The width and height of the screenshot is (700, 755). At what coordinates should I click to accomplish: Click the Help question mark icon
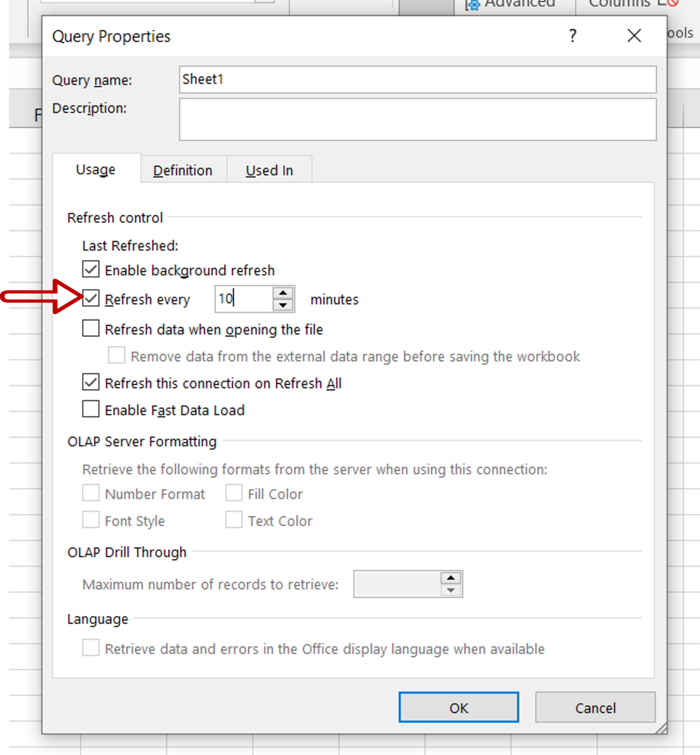click(572, 36)
